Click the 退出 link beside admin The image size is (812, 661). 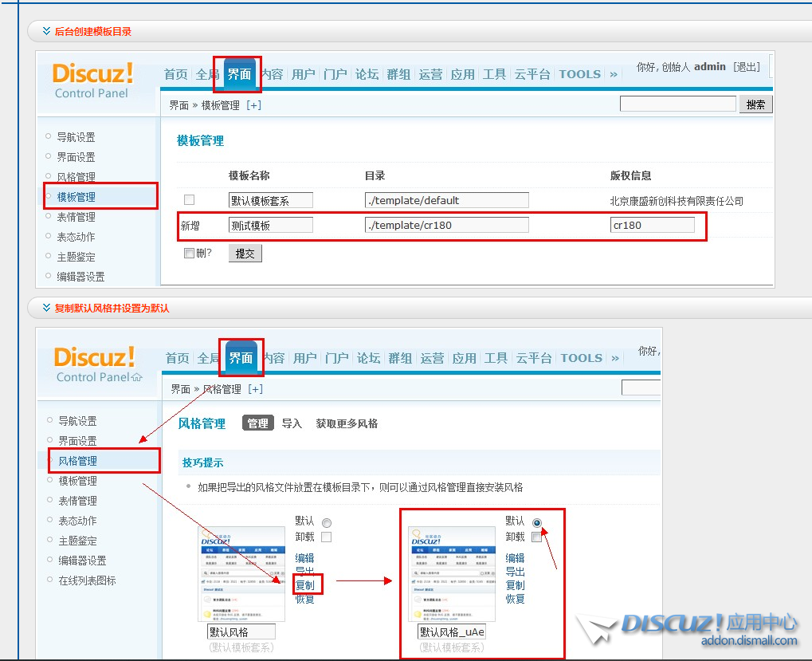[747, 67]
